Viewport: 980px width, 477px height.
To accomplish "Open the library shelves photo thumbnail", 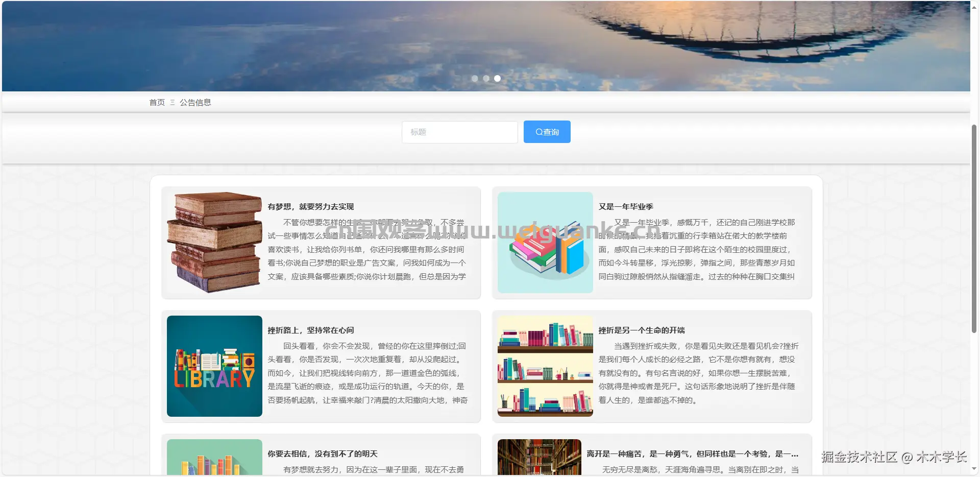I will tap(540, 457).
